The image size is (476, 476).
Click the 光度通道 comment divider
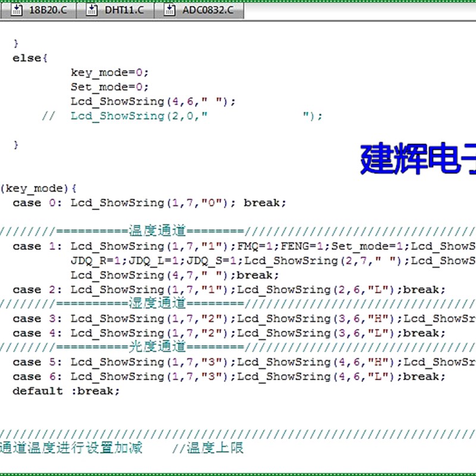[x=238, y=347]
